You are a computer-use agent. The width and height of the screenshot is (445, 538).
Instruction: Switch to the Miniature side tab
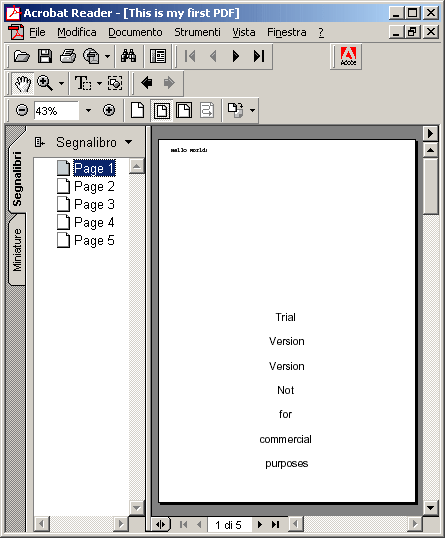click(x=17, y=250)
